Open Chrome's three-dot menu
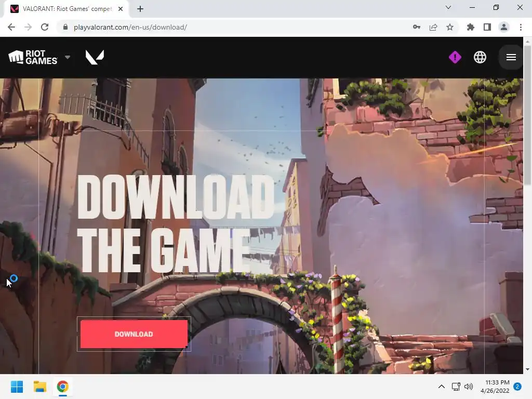 click(x=521, y=27)
